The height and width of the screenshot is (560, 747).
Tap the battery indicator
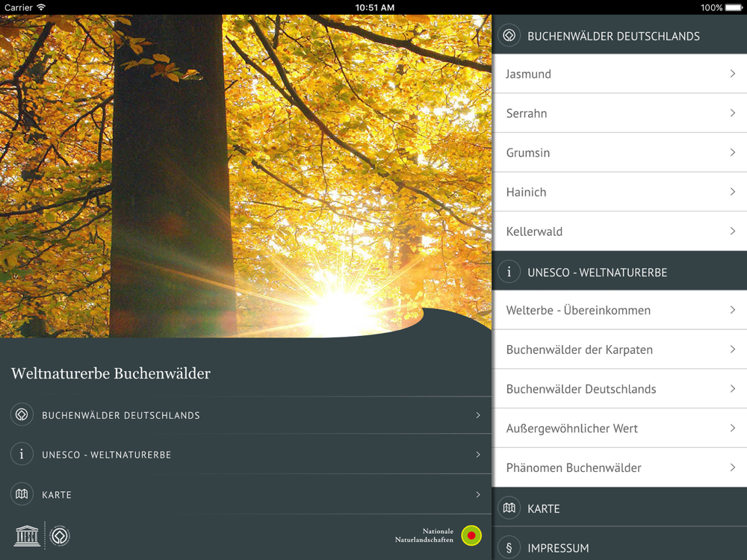click(x=734, y=7)
